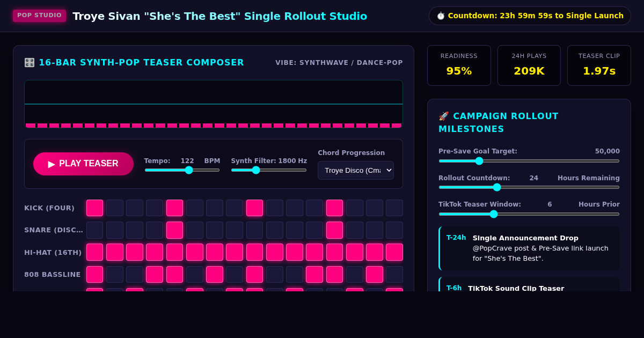Click the Play Teaser button
The height and width of the screenshot is (338, 644).
[83, 164]
